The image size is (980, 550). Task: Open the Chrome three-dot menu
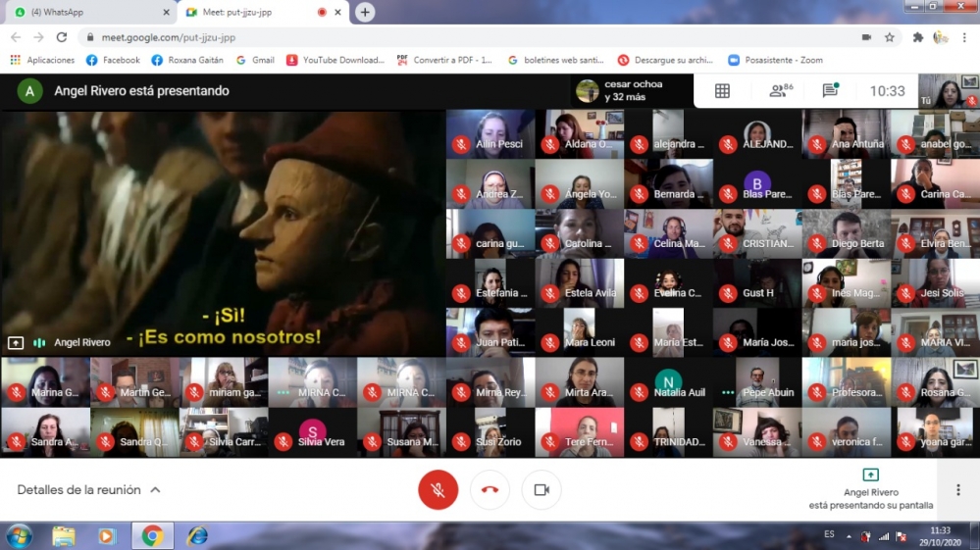(964, 37)
